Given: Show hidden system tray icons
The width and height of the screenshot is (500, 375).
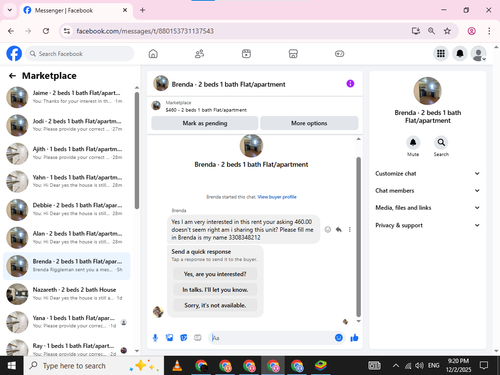Looking at the screenshot, I should pos(395,366).
